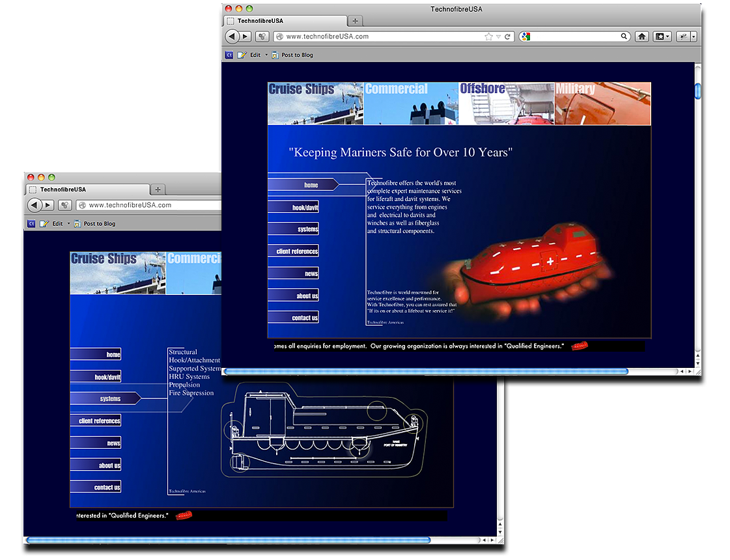Click the rear window address bar URL
The image size is (730, 560).
(130, 205)
